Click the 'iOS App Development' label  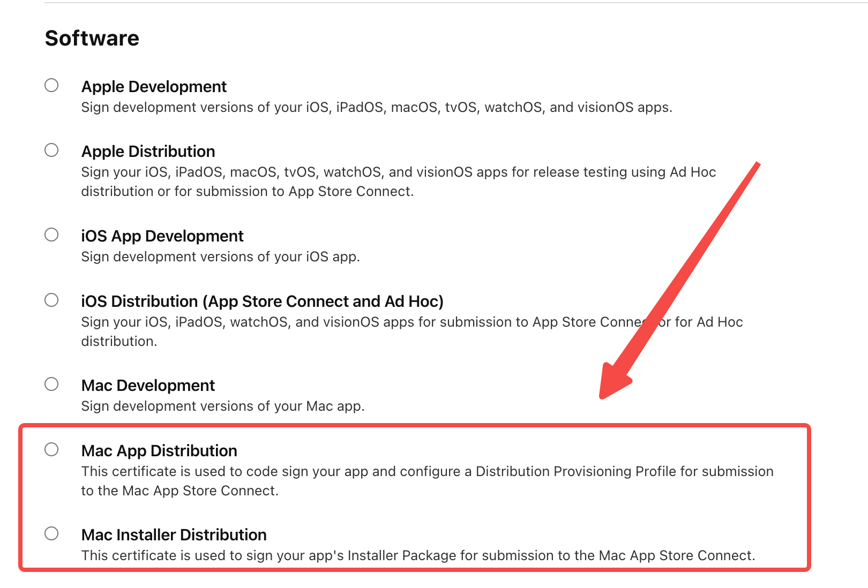tap(162, 236)
